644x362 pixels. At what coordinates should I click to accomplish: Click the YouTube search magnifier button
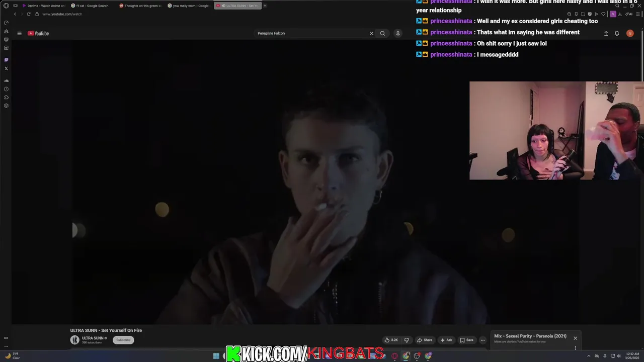(x=382, y=33)
